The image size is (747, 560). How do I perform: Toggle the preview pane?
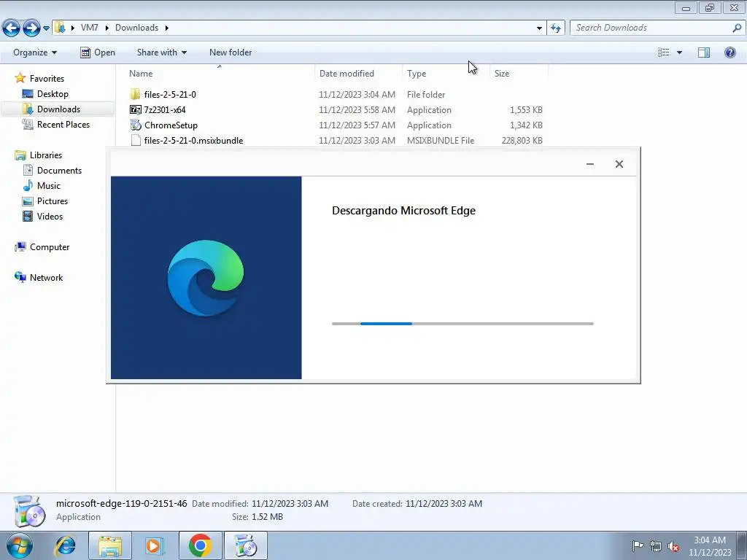point(704,52)
